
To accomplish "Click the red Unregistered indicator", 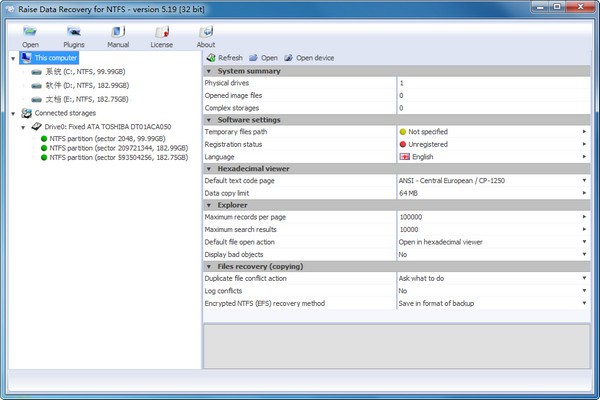I will tap(403, 144).
